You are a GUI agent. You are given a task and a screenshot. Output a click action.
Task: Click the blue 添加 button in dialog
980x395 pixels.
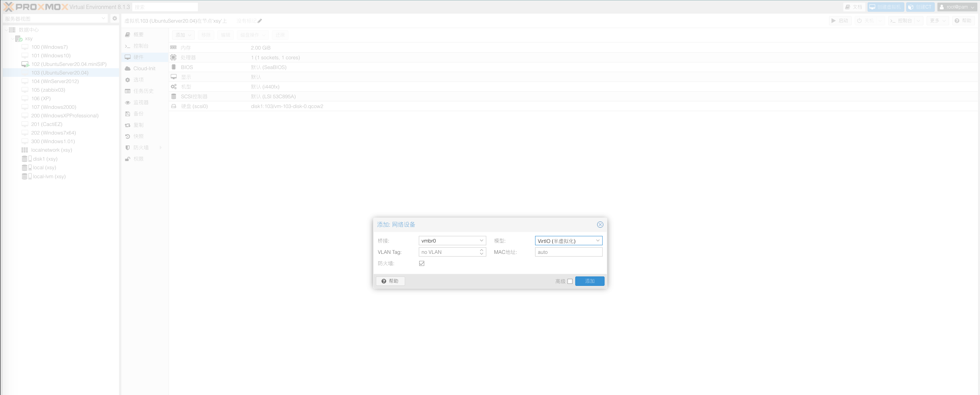[x=590, y=281]
